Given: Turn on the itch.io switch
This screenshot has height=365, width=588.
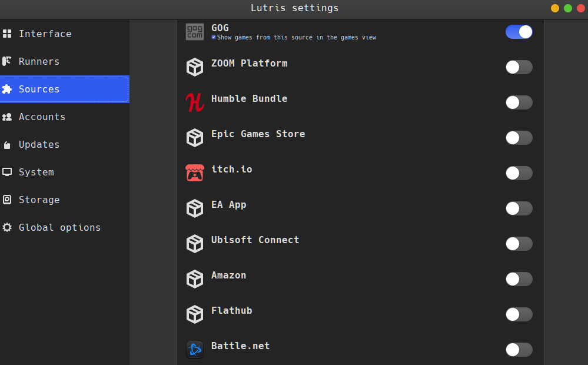Looking at the screenshot, I should pos(519,173).
